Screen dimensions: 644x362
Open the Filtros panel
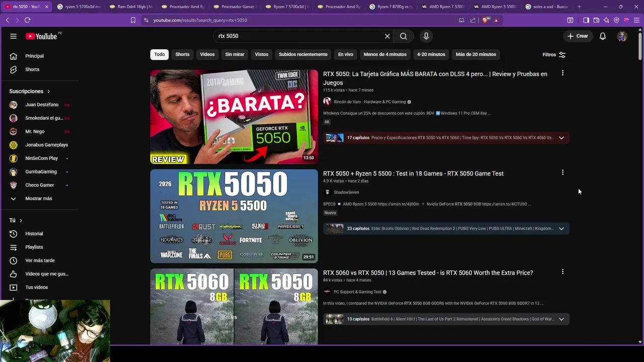pos(554,54)
